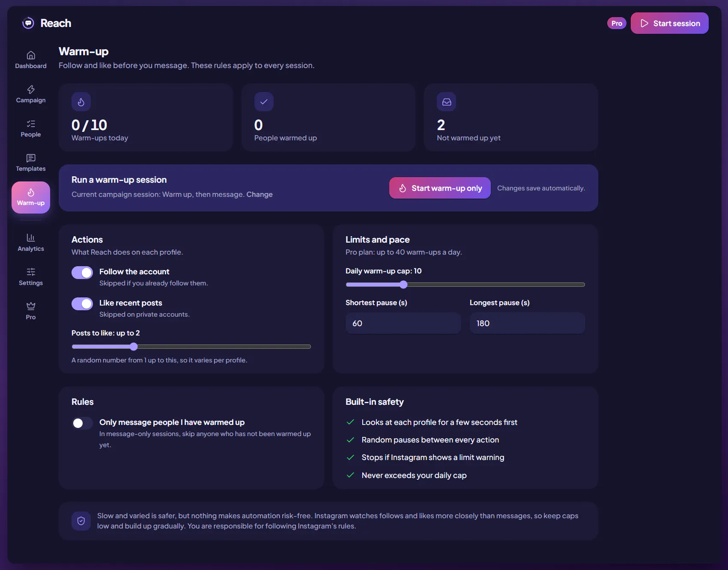
Task: Click the Daily warm-up cap slider handle
Action: click(403, 285)
